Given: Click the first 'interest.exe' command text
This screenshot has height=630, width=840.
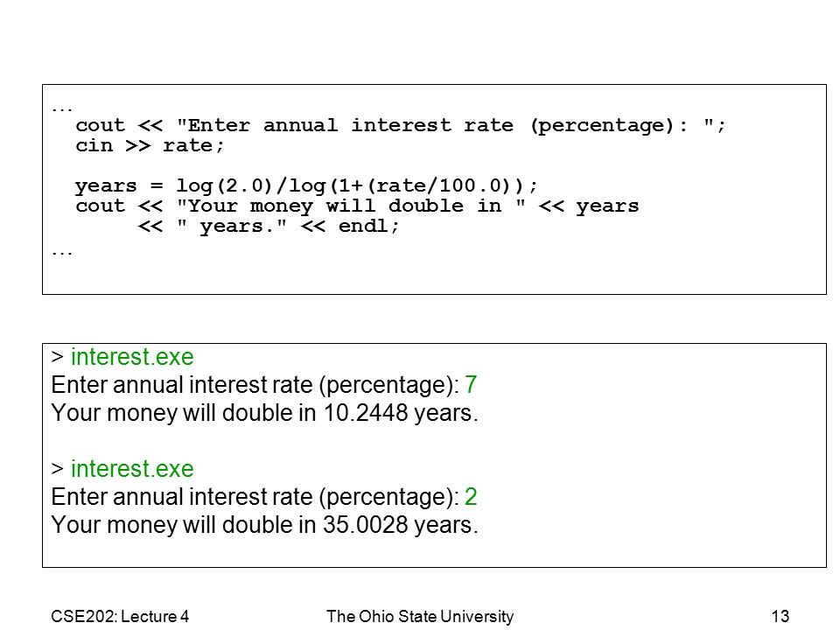Looking at the screenshot, I should click(x=132, y=357).
